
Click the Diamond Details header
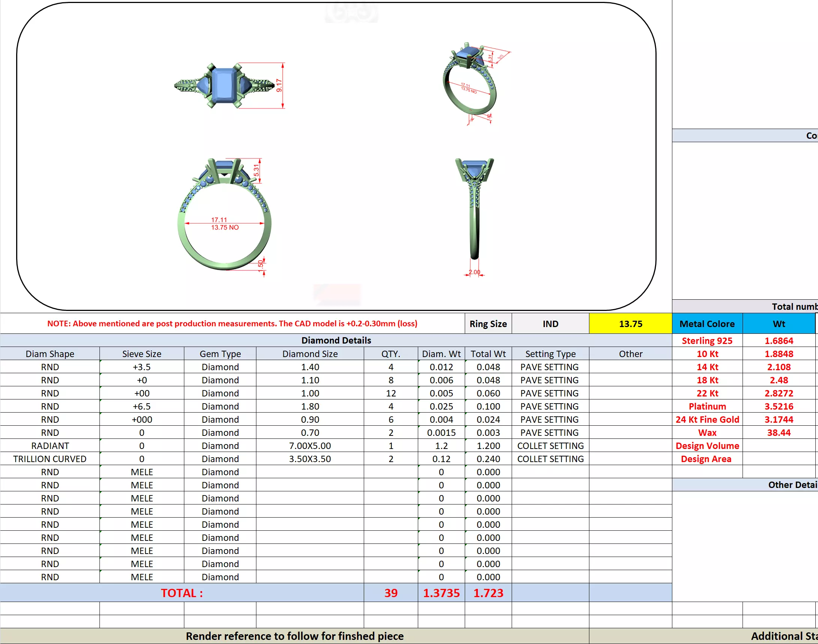[336, 340]
